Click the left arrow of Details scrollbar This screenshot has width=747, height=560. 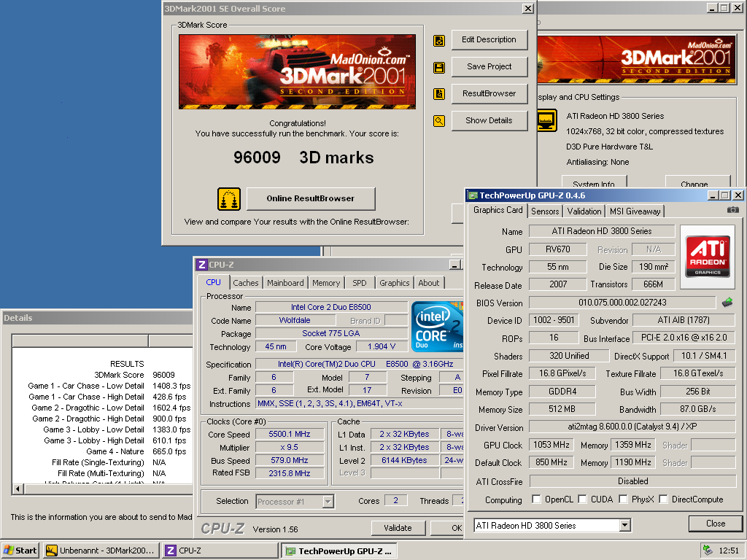[18, 489]
